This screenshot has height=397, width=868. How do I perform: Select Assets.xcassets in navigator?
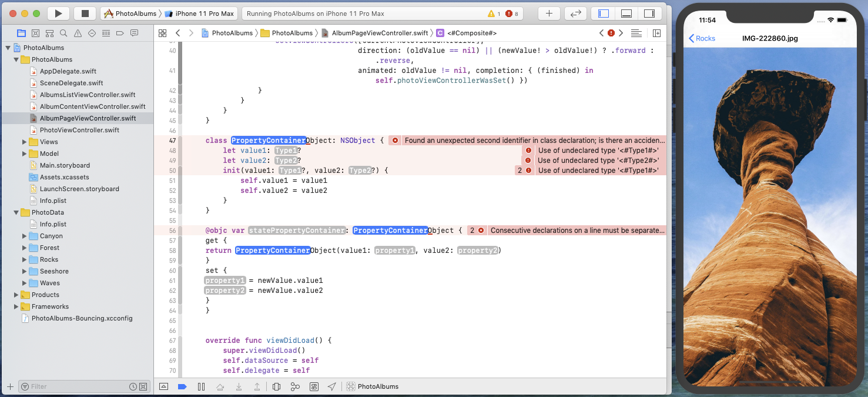coord(64,177)
